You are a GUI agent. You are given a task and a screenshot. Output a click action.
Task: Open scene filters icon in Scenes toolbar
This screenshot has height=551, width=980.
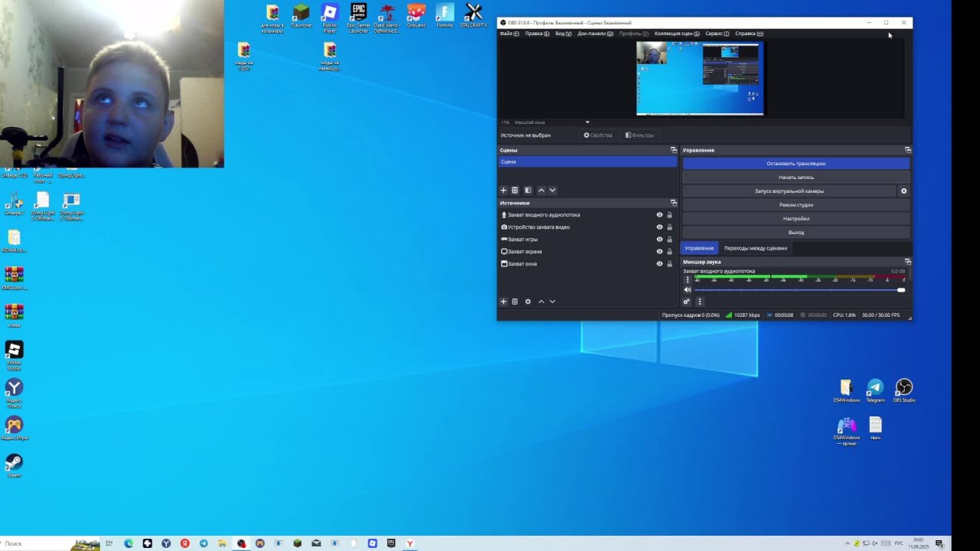[x=528, y=191]
